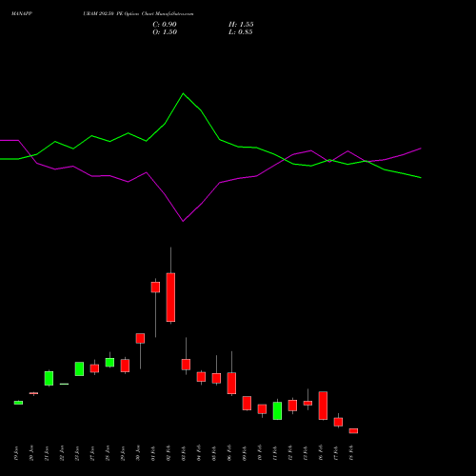The width and height of the screenshot is (476, 476).
Task: Select the last small red candle at far right
Action: click(353, 431)
